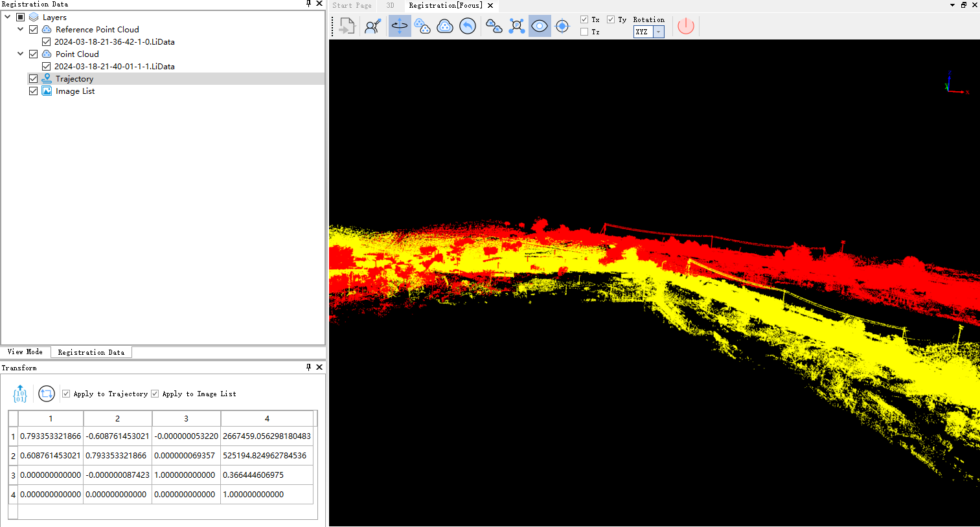Click the restore window icon in viewer
The image size is (980, 527).
[964, 5]
